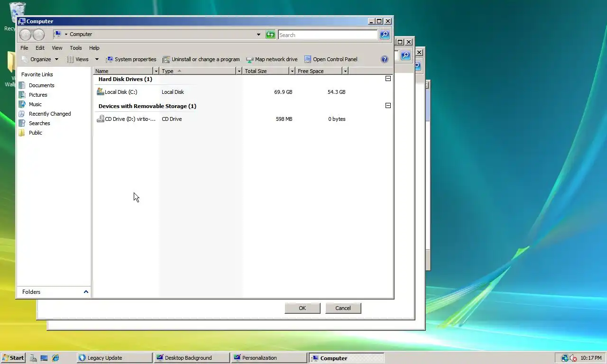Click Show Desktop quick launch icon

coord(44,358)
